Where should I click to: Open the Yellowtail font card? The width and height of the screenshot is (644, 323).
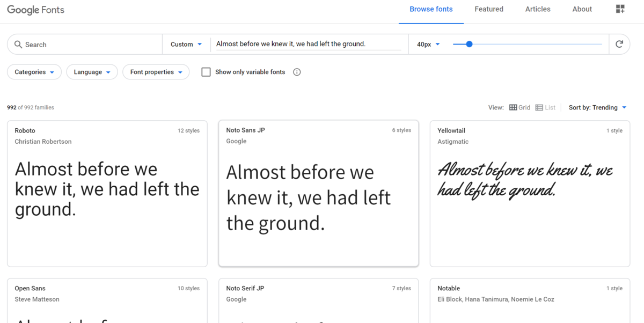point(530,194)
